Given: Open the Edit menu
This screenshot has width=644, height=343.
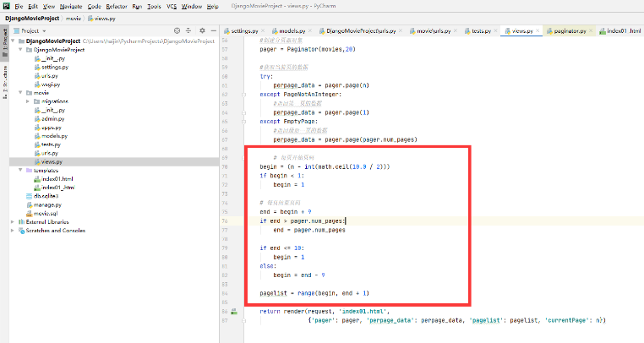Looking at the screenshot, I should [33, 6].
